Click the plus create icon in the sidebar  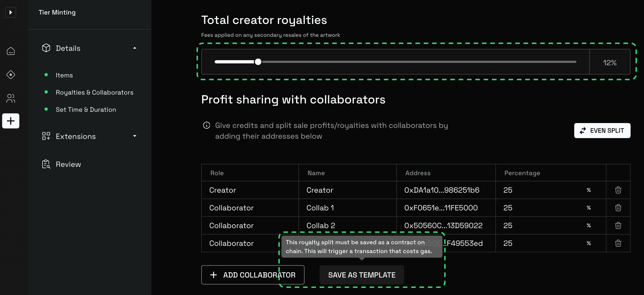tap(11, 121)
